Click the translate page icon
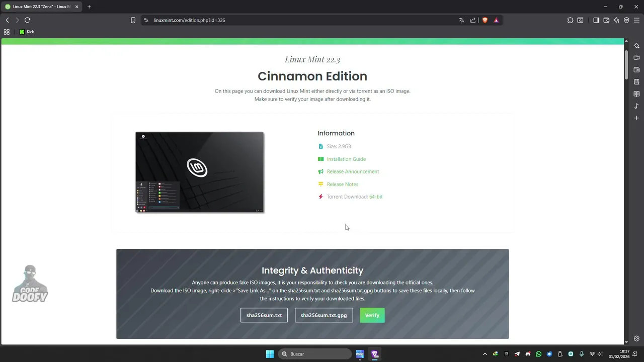This screenshot has width=644, height=362. coord(461,20)
